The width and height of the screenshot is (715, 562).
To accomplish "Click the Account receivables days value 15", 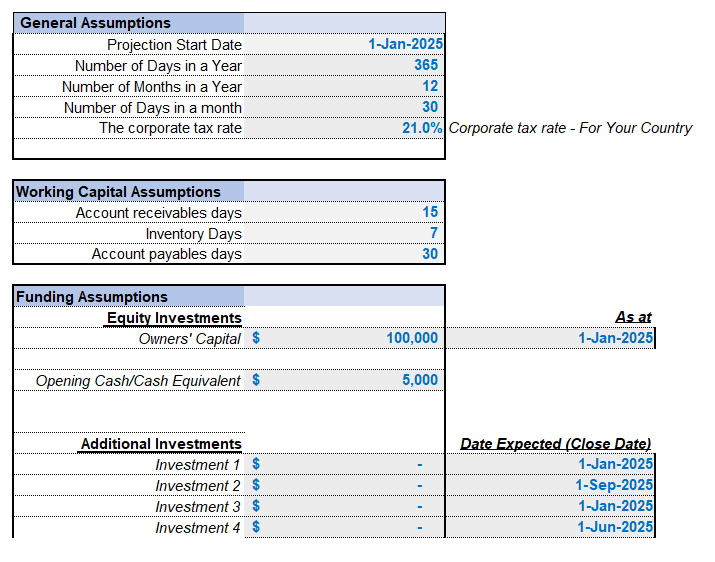I will click(x=430, y=212).
